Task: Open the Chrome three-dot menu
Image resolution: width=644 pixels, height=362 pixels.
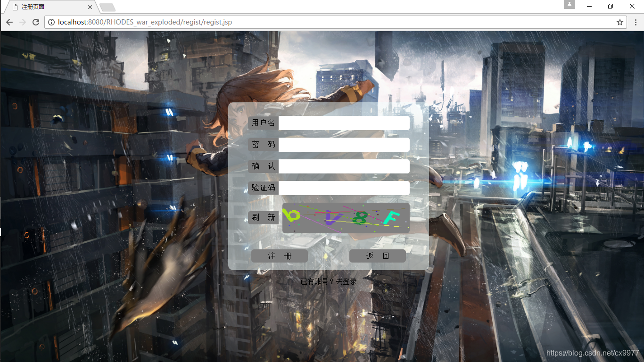Action: click(636, 22)
